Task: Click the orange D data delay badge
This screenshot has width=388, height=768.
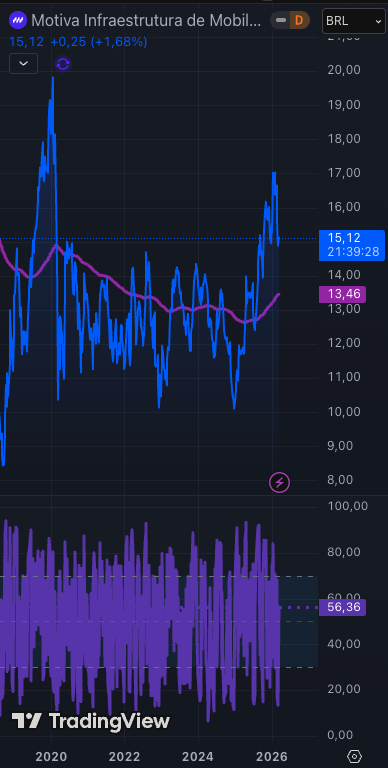Action: pyautogui.click(x=299, y=21)
